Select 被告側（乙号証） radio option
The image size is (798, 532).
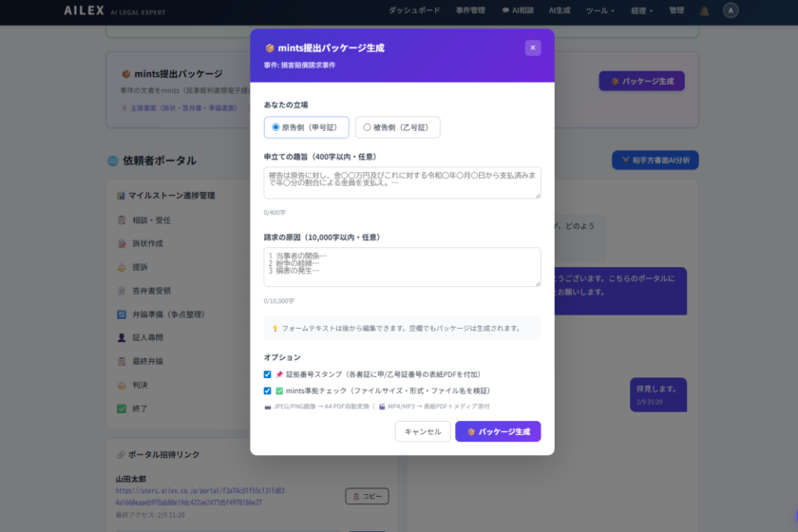[368, 127]
